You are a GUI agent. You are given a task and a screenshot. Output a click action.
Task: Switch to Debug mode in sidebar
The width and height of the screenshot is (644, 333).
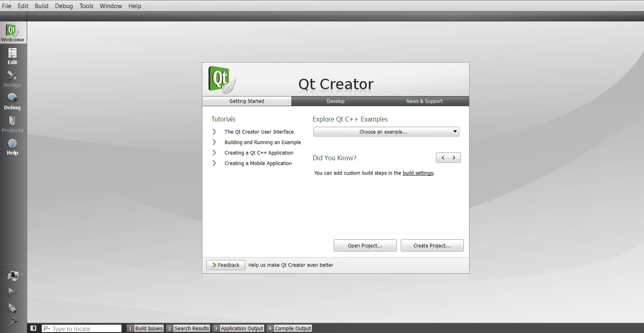13,101
